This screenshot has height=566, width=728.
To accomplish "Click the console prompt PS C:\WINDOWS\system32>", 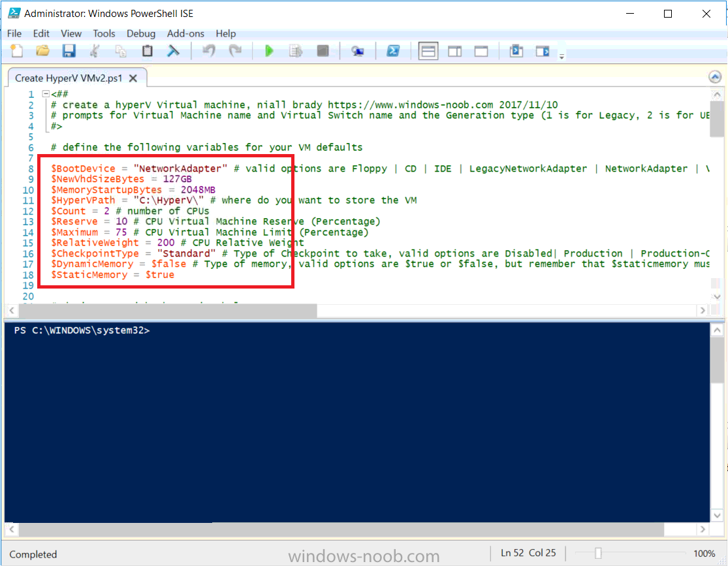I will 82,330.
